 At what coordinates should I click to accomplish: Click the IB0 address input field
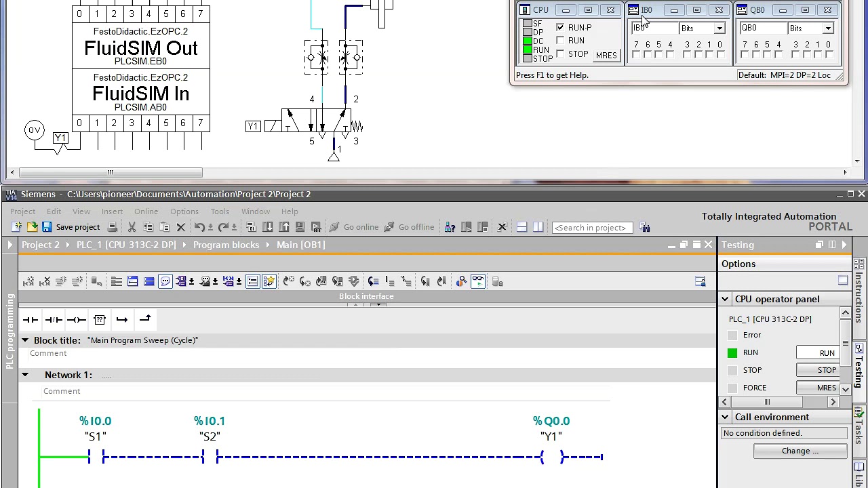tap(654, 28)
